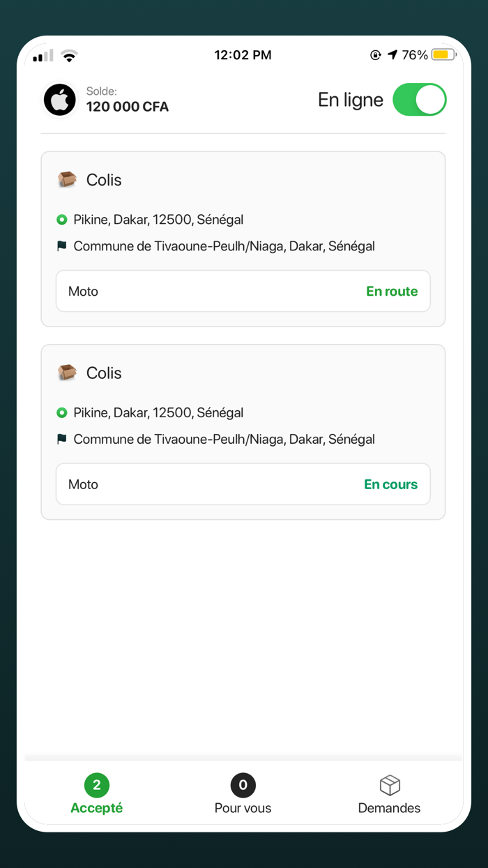Tap the Solde balance showing 120 000 CFA

(128, 107)
